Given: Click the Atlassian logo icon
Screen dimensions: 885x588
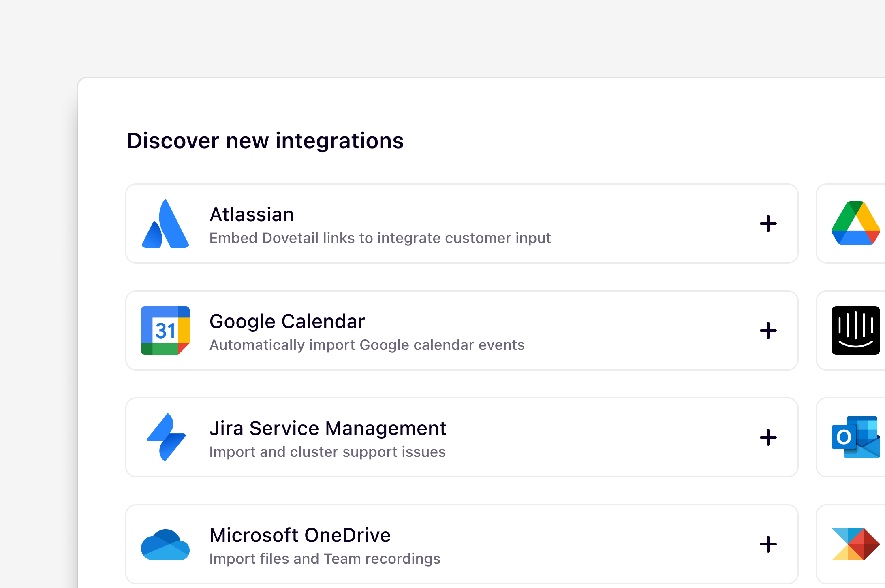Looking at the screenshot, I should pos(165,224).
